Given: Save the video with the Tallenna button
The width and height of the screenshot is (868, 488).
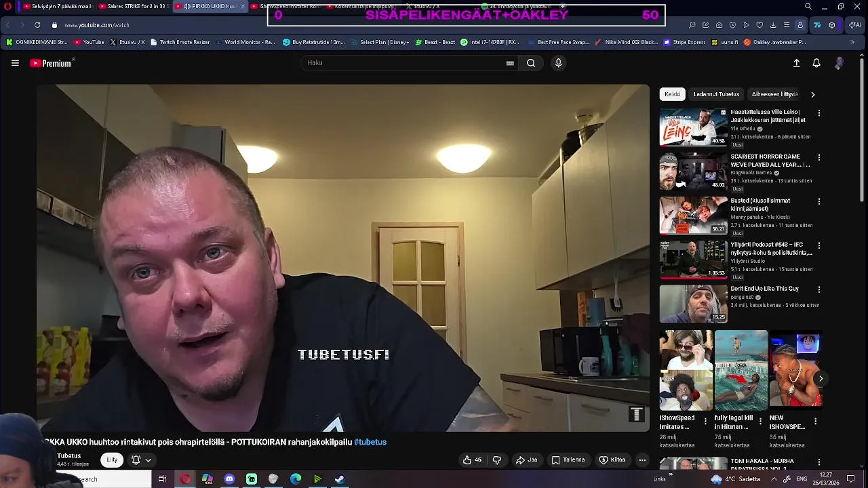Looking at the screenshot, I should pyautogui.click(x=568, y=460).
